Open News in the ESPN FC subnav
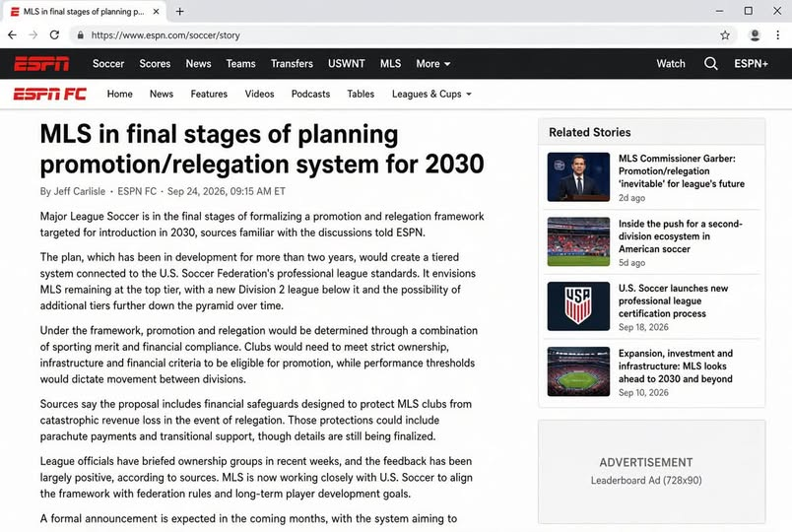The width and height of the screenshot is (792, 532). point(162,94)
